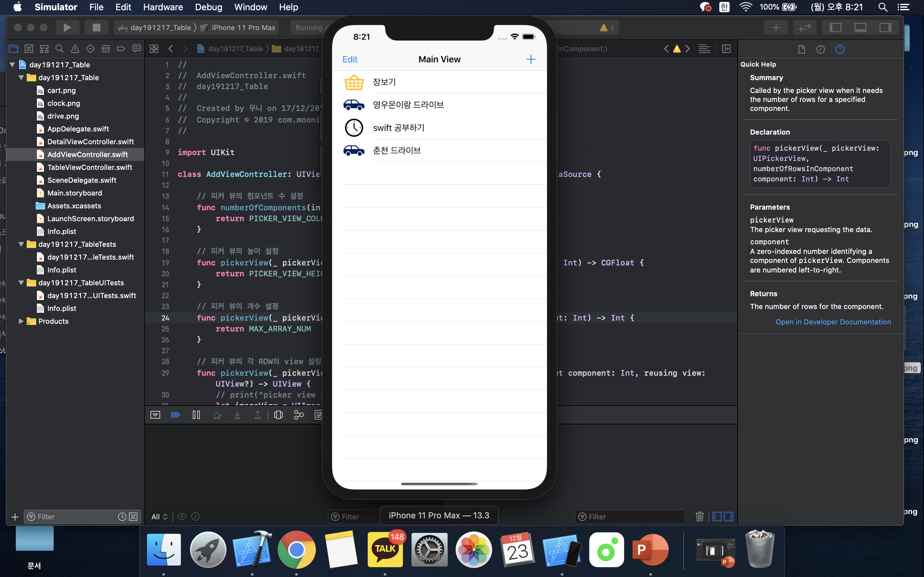This screenshot has height=577, width=924.
Task: Pause program execution in debug bar
Action: (196, 415)
